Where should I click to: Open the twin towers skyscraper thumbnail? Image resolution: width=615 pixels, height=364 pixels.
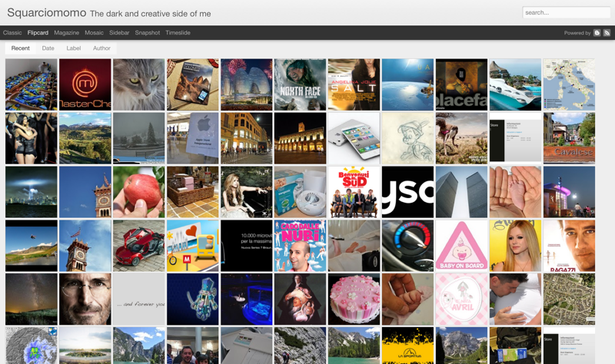click(x=462, y=192)
